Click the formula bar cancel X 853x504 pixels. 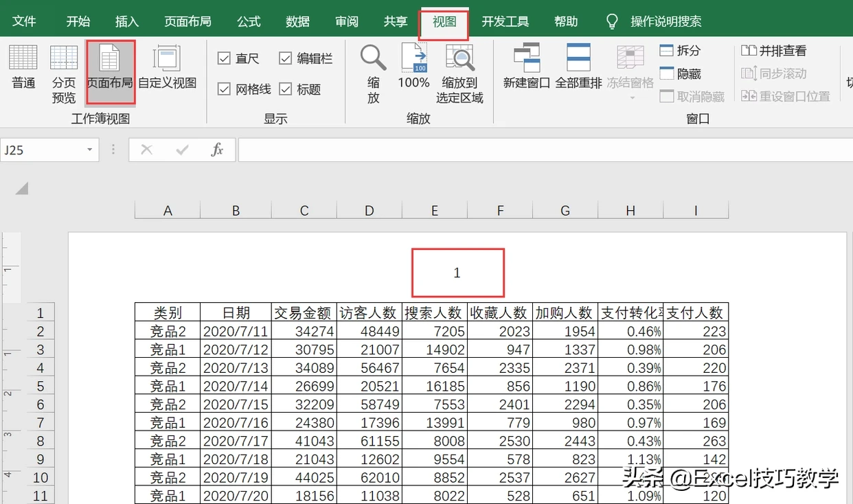point(146,150)
